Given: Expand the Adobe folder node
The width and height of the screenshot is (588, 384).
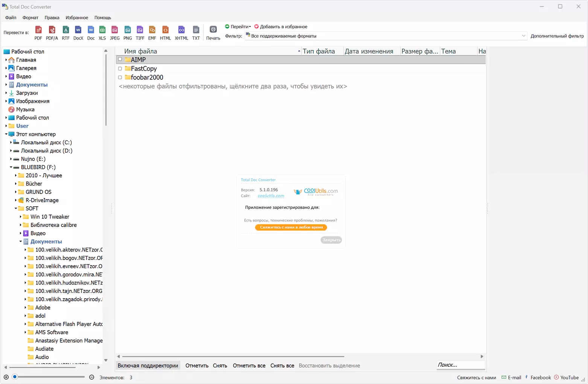Looking at the screenshot, I should coord(25,308).
